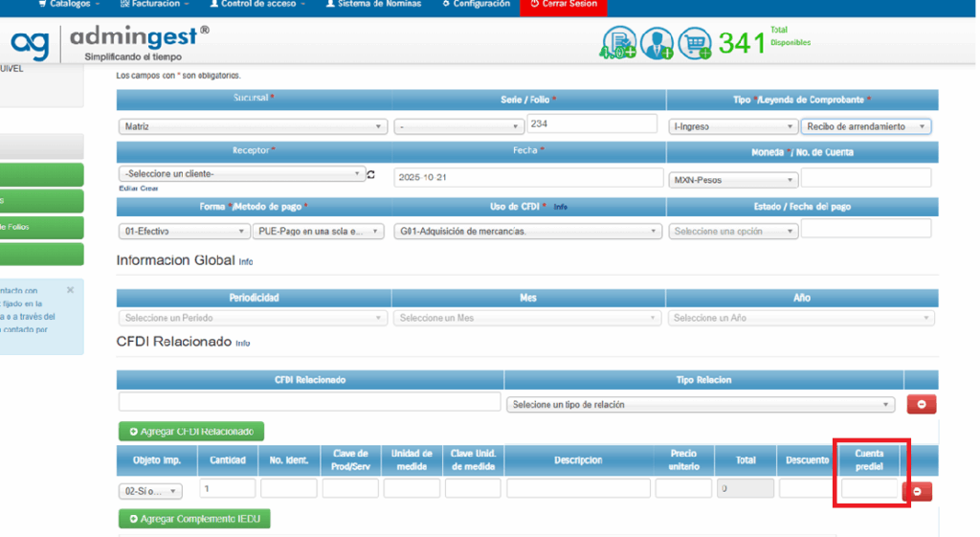
Task: Click the red Cerrar Sesion button
Action: pyautogui.click(x=563, y=5)
